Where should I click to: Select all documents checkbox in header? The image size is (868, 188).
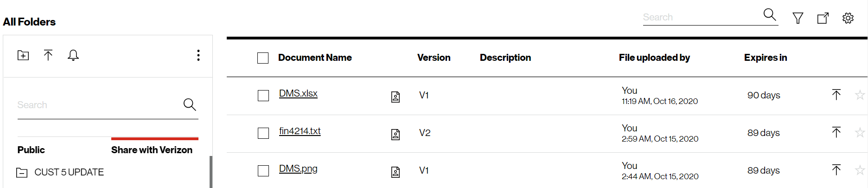coord(263,58)
